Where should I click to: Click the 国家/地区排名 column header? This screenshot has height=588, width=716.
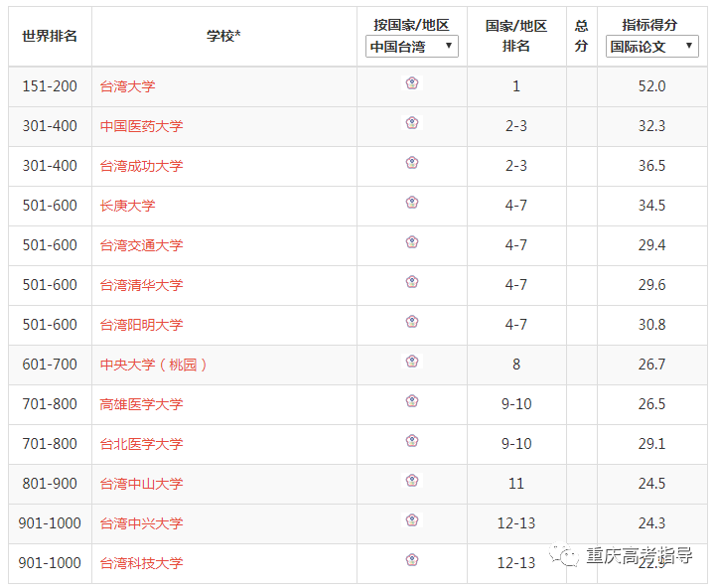point(516,36)
